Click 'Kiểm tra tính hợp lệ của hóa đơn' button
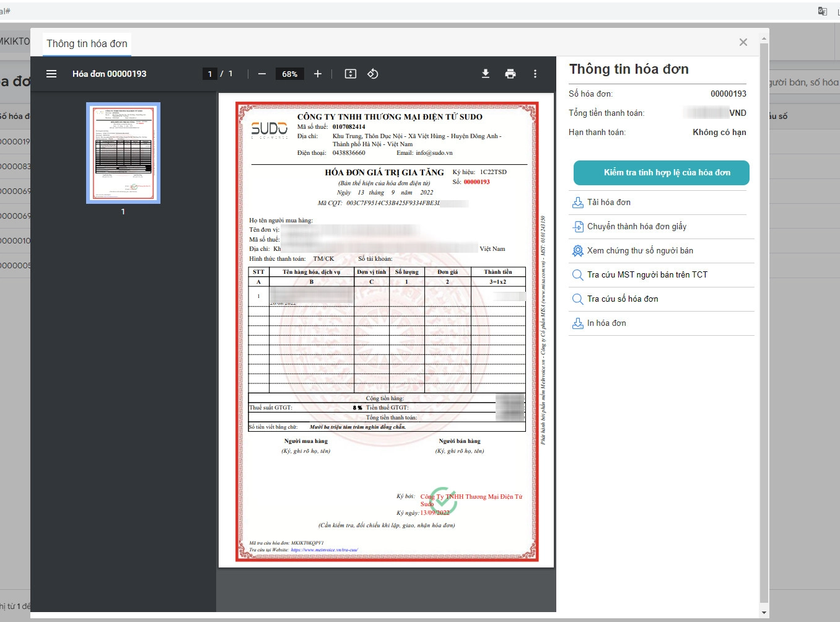Viewport: 840px width, 622px height. coord(661,173)
